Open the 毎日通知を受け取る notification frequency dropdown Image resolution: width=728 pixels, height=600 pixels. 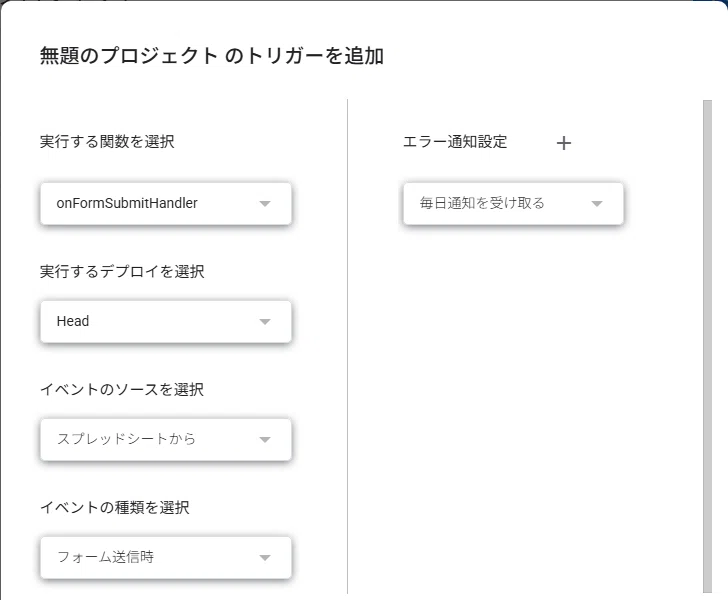pos(513,203)
